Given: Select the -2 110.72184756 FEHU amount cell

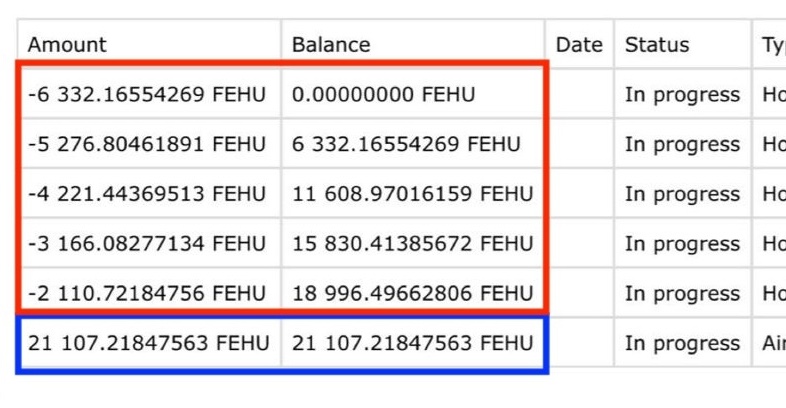Looking at the screenshot, I should pyautogui.click(x=149, y=293).
